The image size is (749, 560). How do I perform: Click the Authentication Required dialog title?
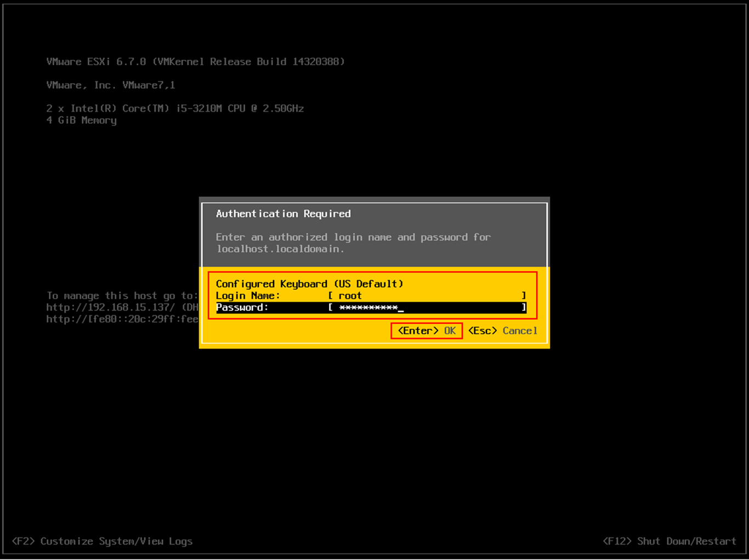point(283,214)
